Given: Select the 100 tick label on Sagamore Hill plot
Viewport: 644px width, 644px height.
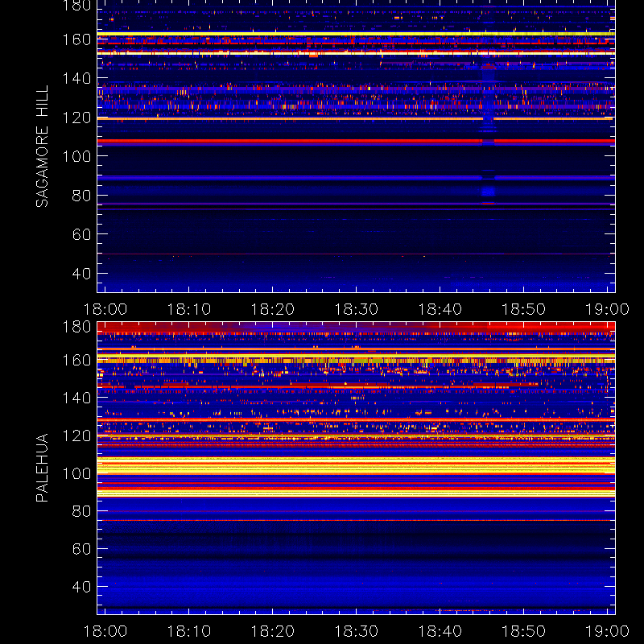Looking at the screenshot, I should pos(76,156).
